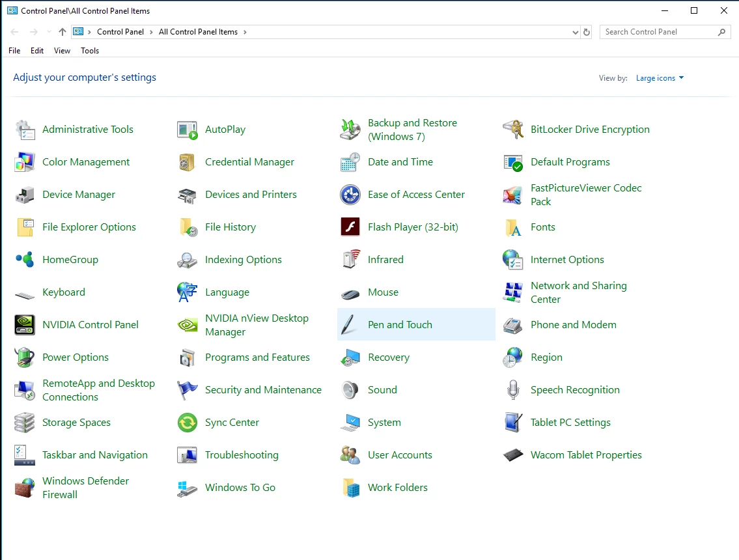The height and width of the screenshot is (560, 739).
Task: Open the Indexing Options magnifier icon
Action: [x=187, y=260]
